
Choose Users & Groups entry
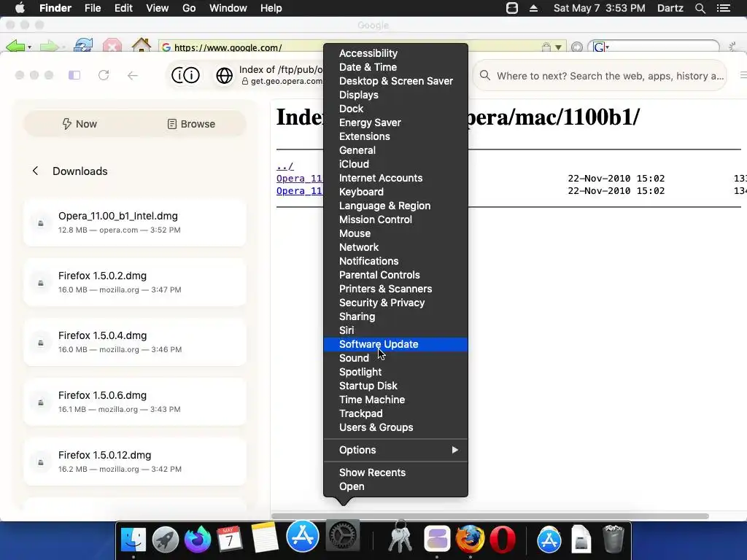(x=395, y=427)
